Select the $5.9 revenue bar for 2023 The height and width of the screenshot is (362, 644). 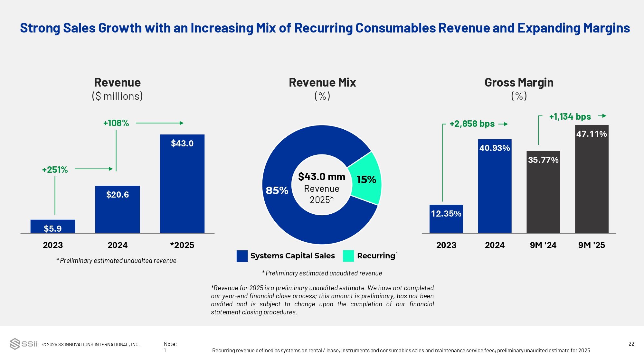[52, 226]
